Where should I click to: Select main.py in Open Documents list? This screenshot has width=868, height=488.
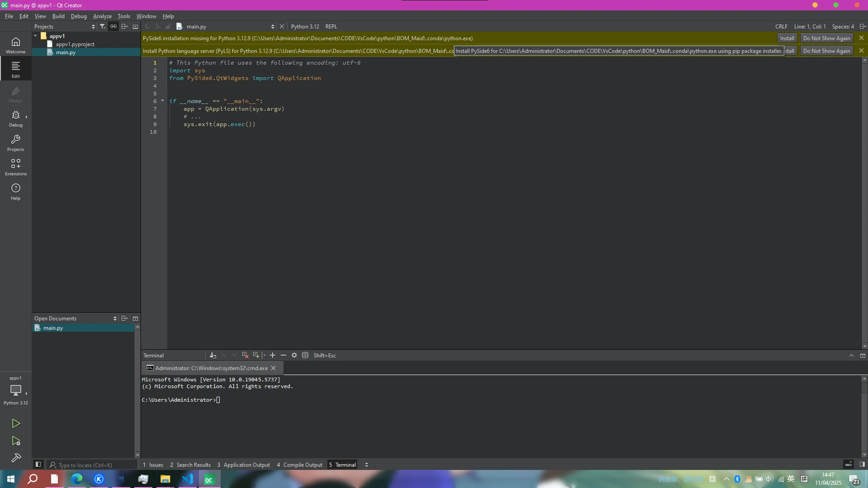click(53, 328)
